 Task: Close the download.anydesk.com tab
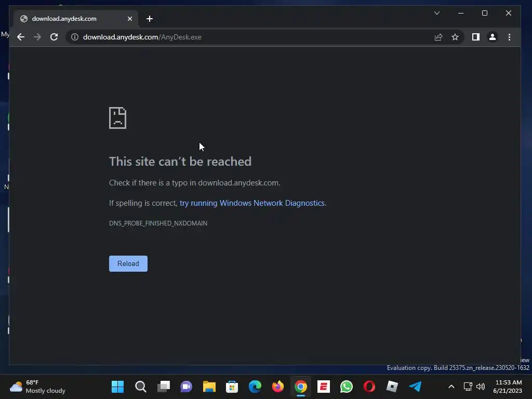point(129,19)
